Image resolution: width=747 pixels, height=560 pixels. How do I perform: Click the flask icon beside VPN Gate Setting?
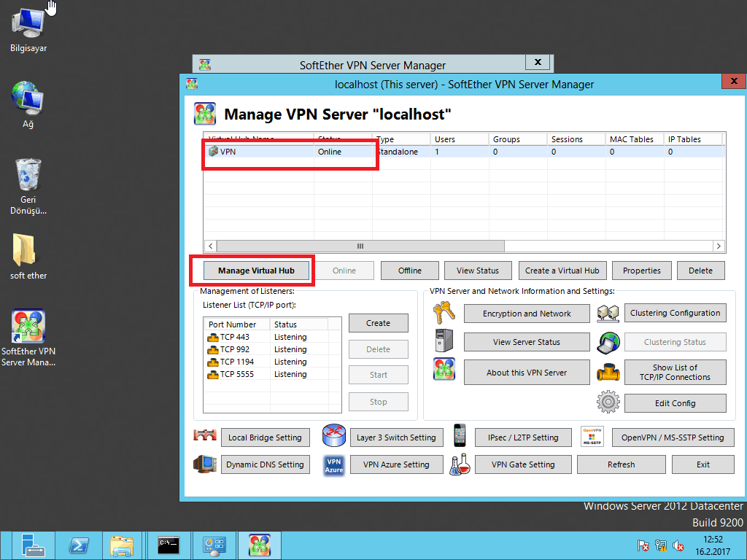(460, 464)
